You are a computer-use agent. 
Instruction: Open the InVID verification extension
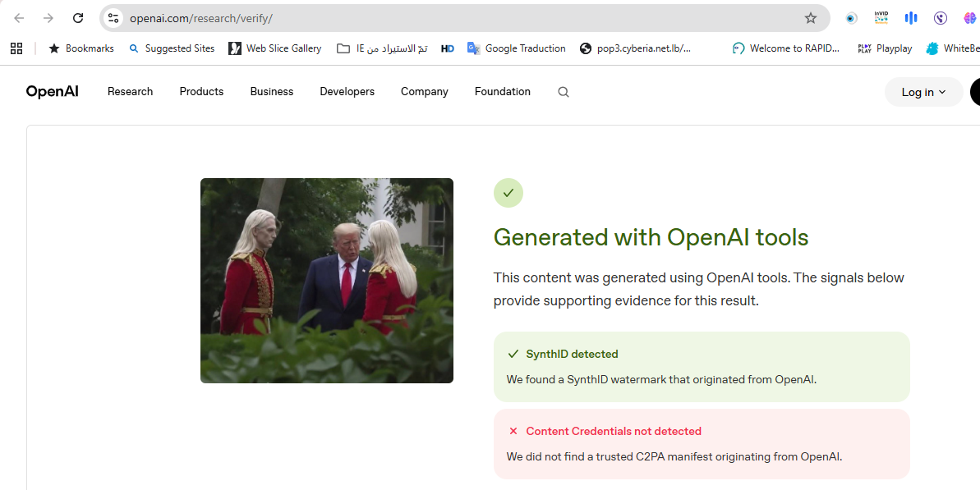881,18
